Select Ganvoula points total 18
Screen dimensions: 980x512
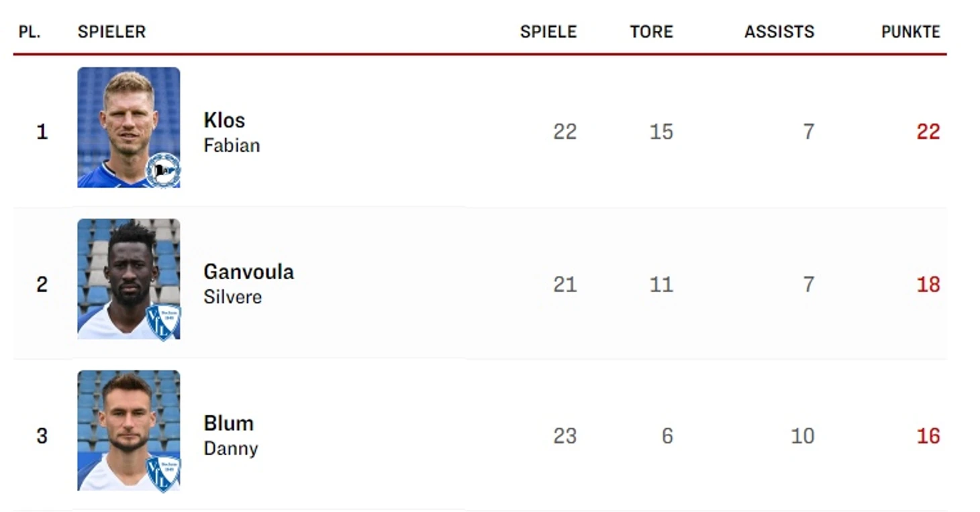point(928,284)
